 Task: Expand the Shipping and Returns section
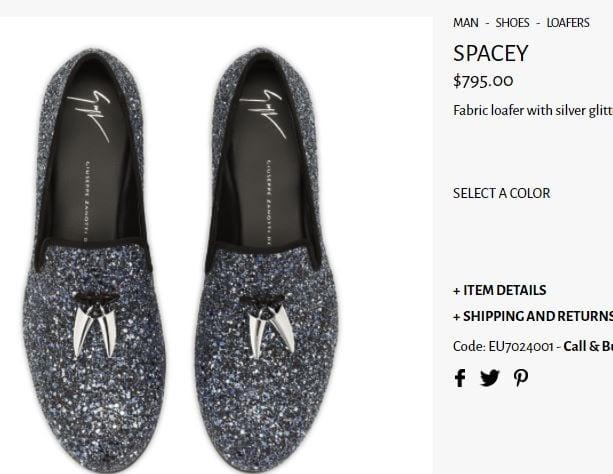click(532, 316)
